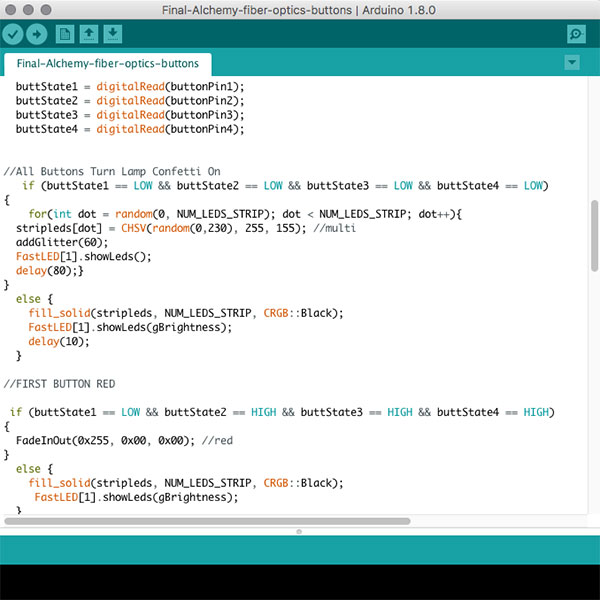Click the for loop line with "dot++"
This screenshot has width=600, height=600.
coord(245,214)
